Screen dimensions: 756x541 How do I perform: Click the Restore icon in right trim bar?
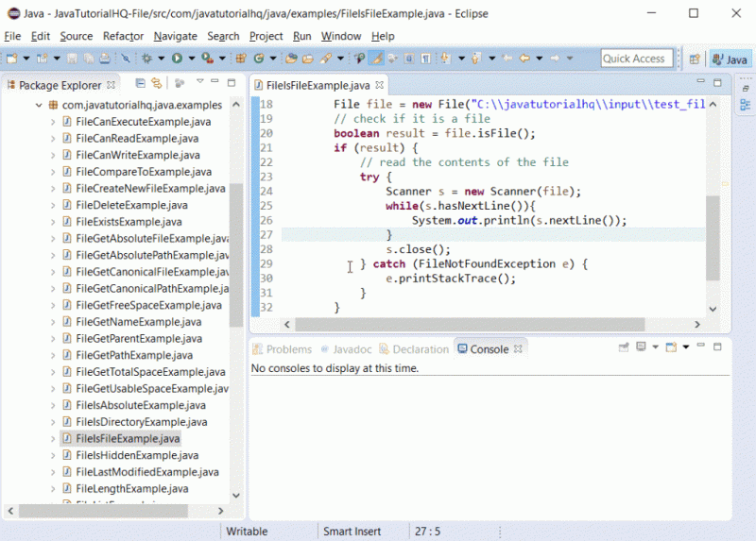point(746,88)
